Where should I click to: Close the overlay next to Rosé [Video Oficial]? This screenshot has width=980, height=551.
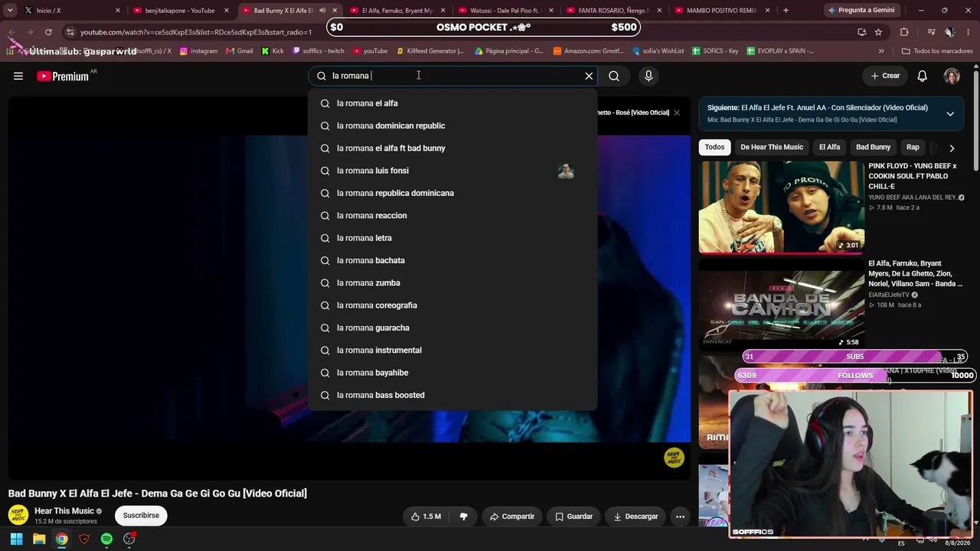click(x=677, y=112)
